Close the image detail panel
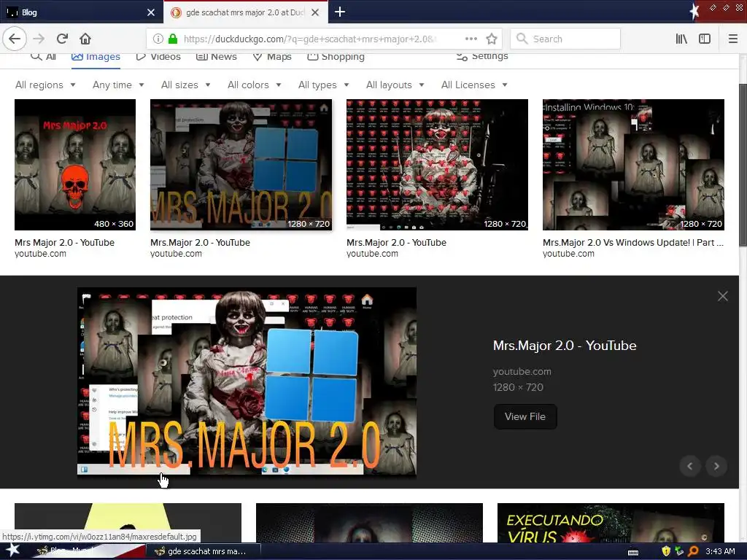This screenshot has height=560, width=747. pos(723,296)
